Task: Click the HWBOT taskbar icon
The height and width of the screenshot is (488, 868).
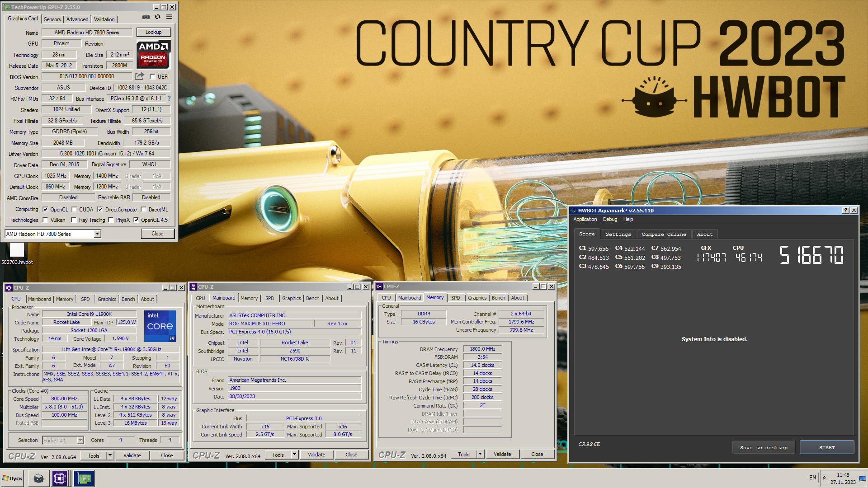Action: [39, 478]
